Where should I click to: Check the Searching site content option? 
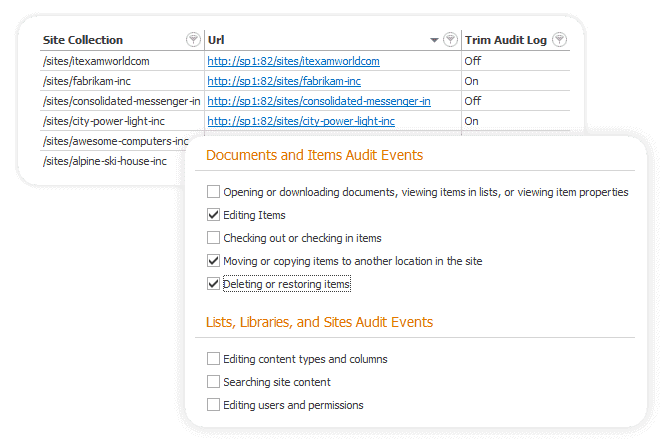tap(213, 381)
